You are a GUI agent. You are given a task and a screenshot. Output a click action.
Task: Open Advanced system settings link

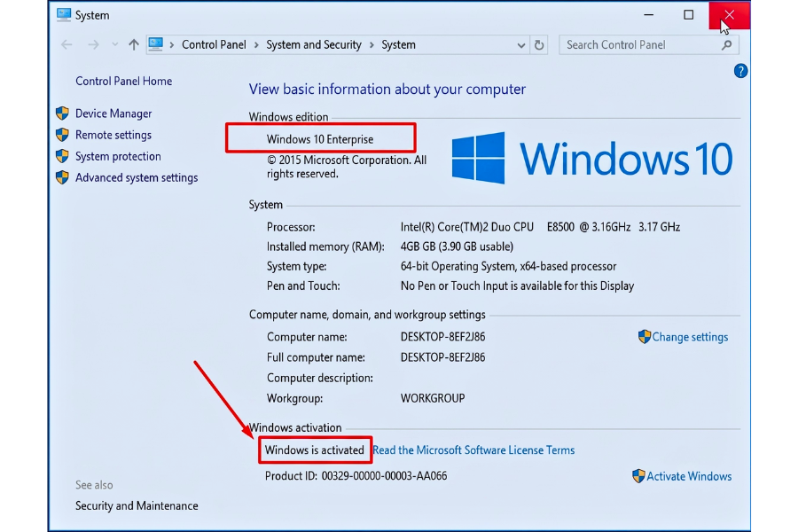[137, 177]
